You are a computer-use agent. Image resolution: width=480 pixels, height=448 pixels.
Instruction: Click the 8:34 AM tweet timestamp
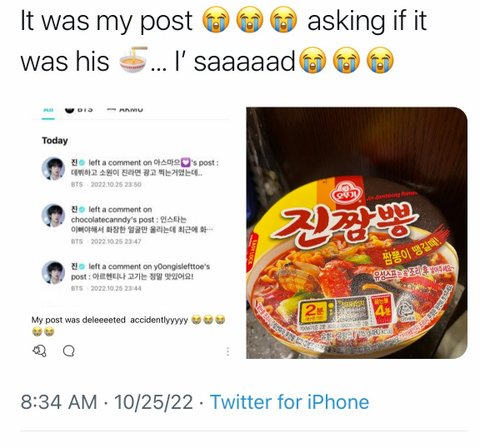(59, 402)
